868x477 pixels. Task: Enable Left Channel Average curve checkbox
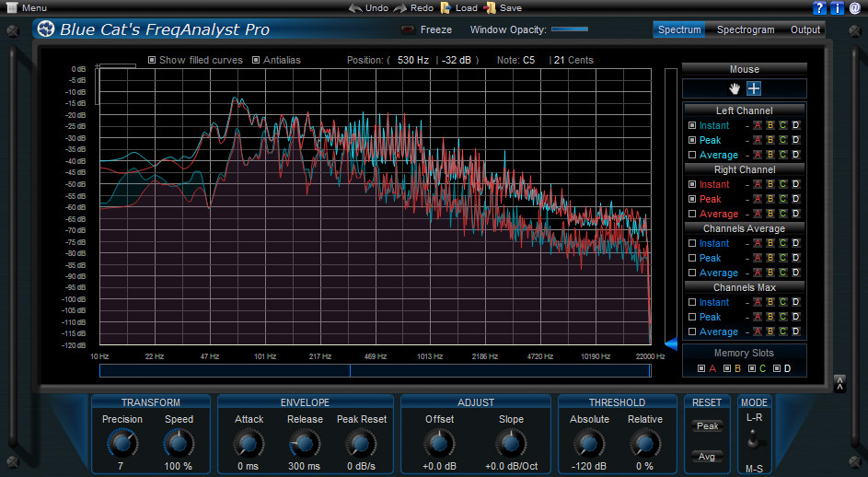(x=692, y=155)
